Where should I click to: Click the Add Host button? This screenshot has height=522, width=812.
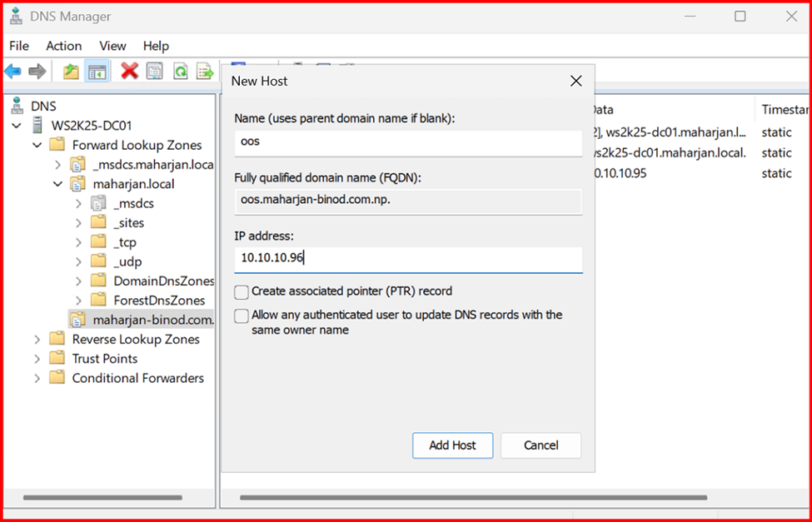click(452, 445)
